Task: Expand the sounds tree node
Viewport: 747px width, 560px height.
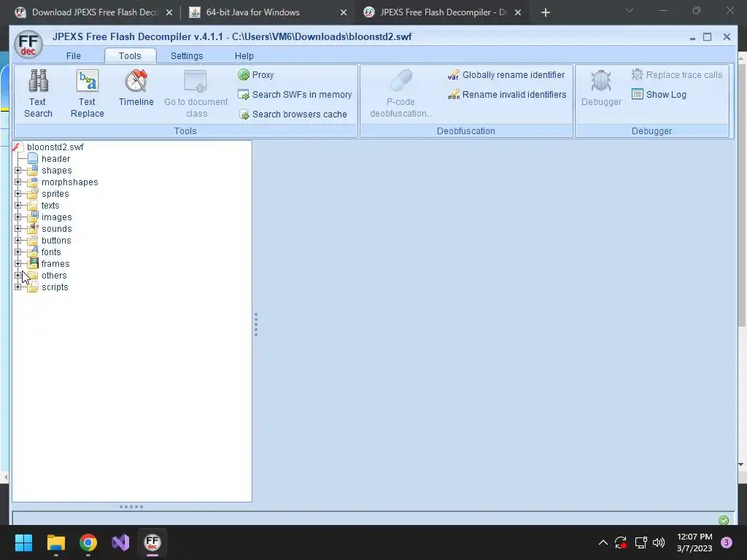Action: point(18,228)
